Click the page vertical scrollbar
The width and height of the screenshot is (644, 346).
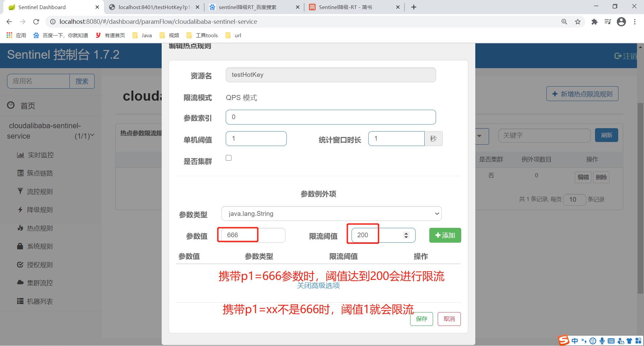pos(640,198)
